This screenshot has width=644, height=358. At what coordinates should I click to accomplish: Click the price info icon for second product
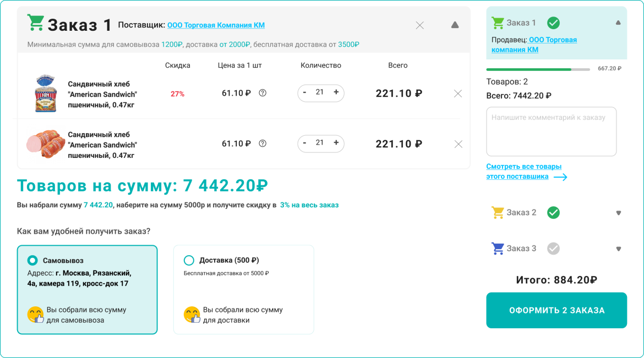(x=263, y=144)
